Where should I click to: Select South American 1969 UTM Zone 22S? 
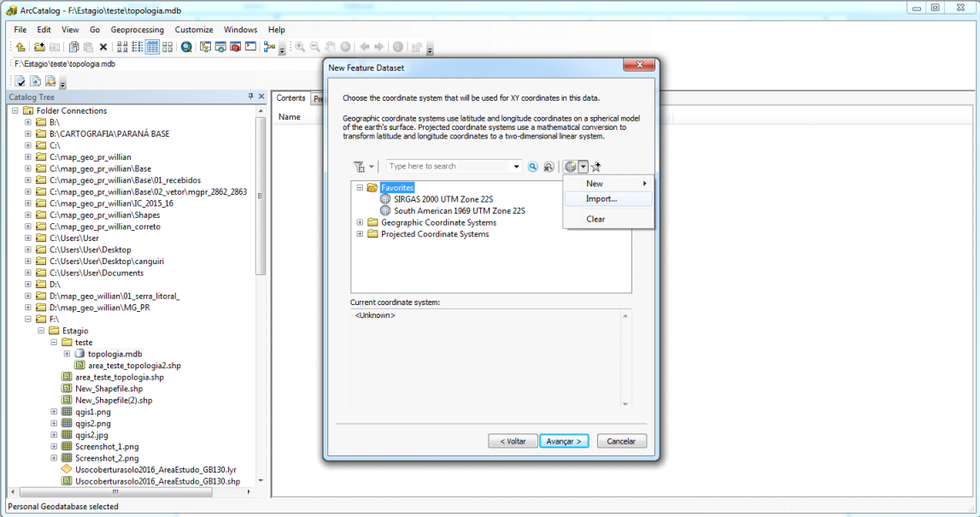pos(460,211)
